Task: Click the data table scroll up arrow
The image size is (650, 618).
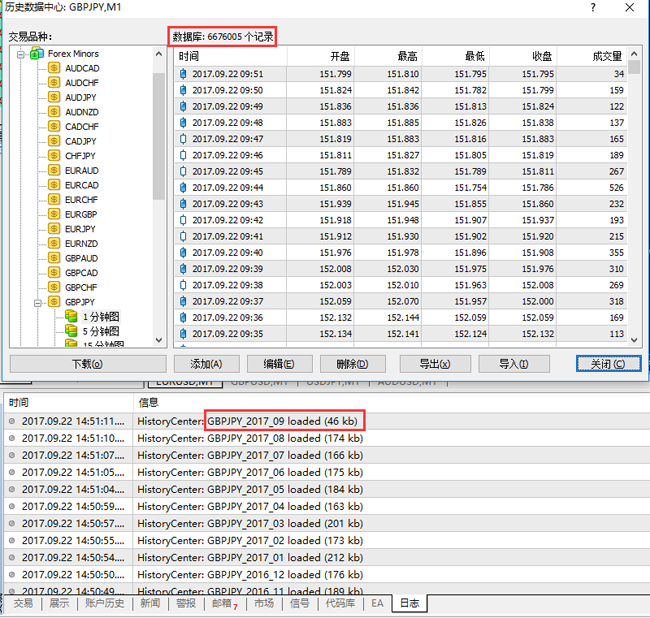Action: pos(634,54)
